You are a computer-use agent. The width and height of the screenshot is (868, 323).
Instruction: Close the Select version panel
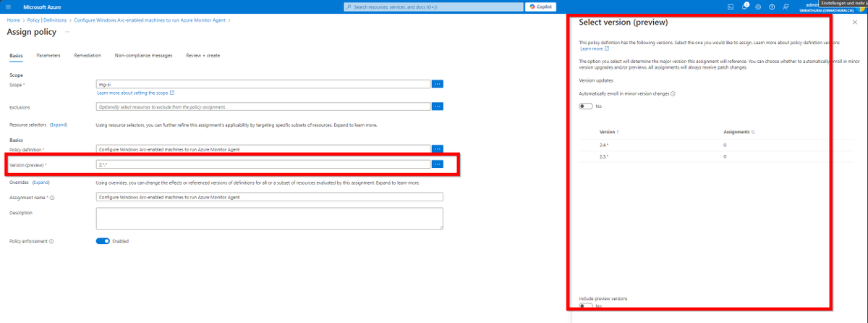[x=855, y=22]
